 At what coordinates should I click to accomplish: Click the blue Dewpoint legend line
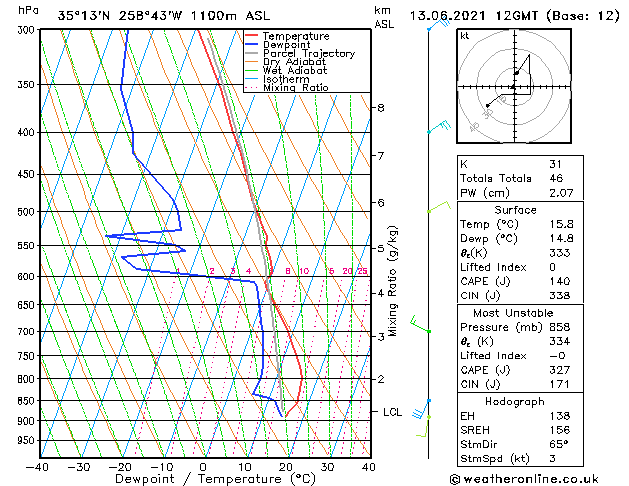click(x=252, y=45)
